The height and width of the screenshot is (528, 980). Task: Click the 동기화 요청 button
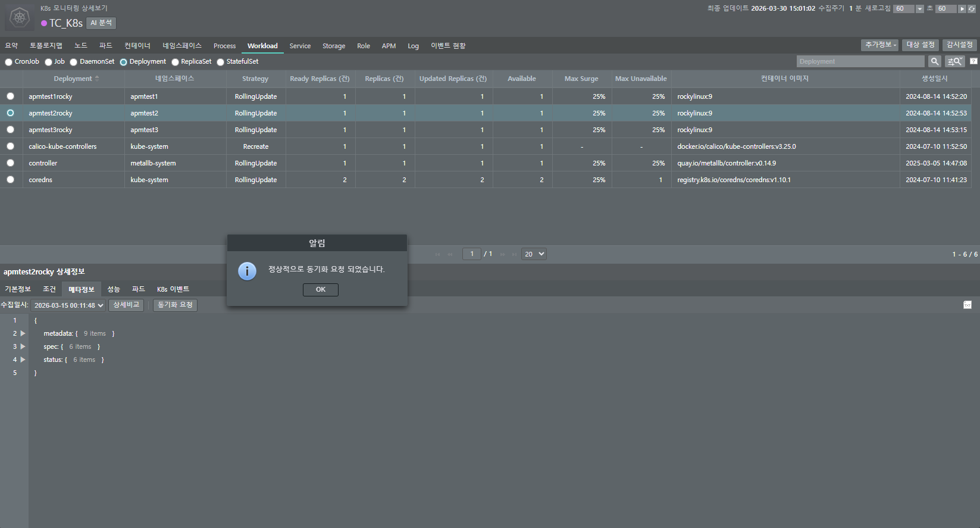(x=175, y=305)
